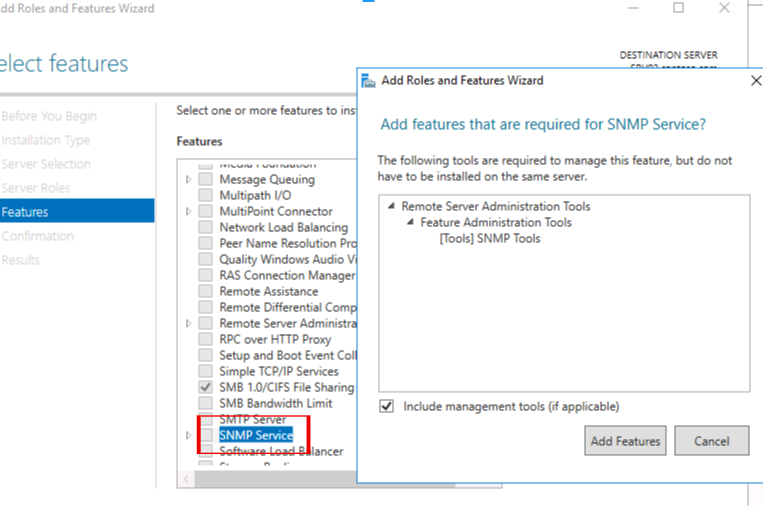This screenshot has height=506, width=763.
Task: Check Remote Server Administration Tools feature
Action: point(205,323)
